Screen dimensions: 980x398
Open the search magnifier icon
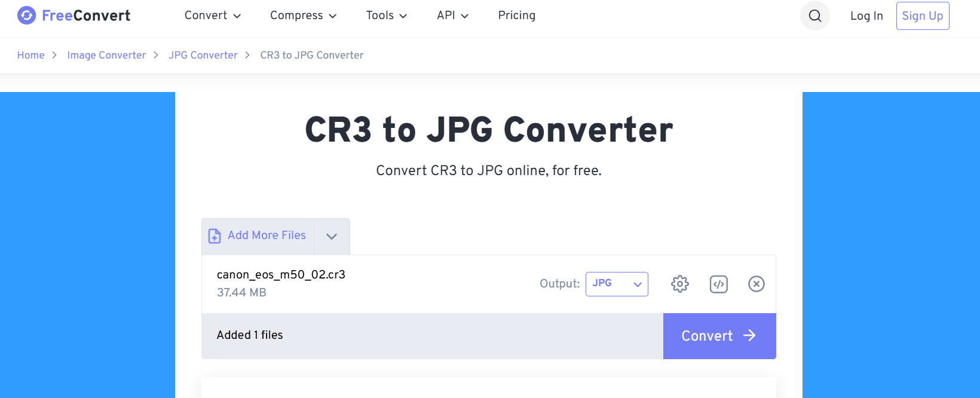[814, 16]
